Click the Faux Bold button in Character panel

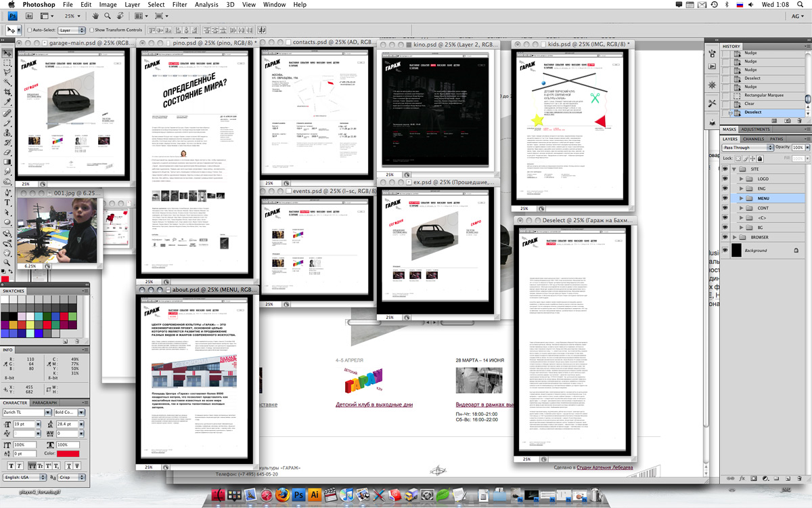tap(11, 466)
